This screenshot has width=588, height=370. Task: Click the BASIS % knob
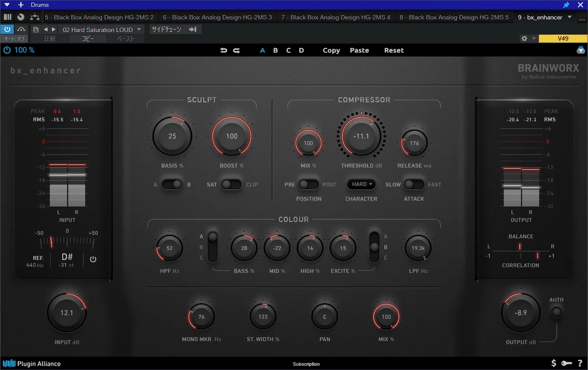[x=172, y=136]
